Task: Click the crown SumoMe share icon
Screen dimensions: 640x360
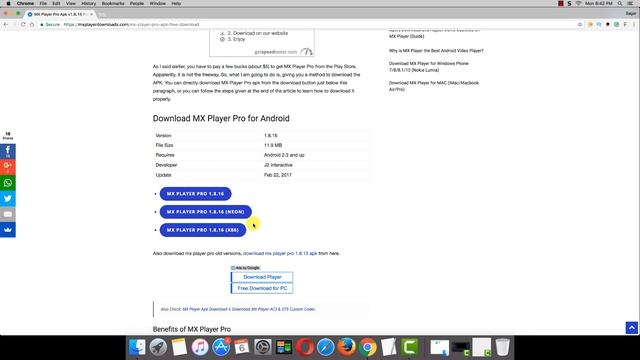Action: pyautogui.click(x=8, y=230)
